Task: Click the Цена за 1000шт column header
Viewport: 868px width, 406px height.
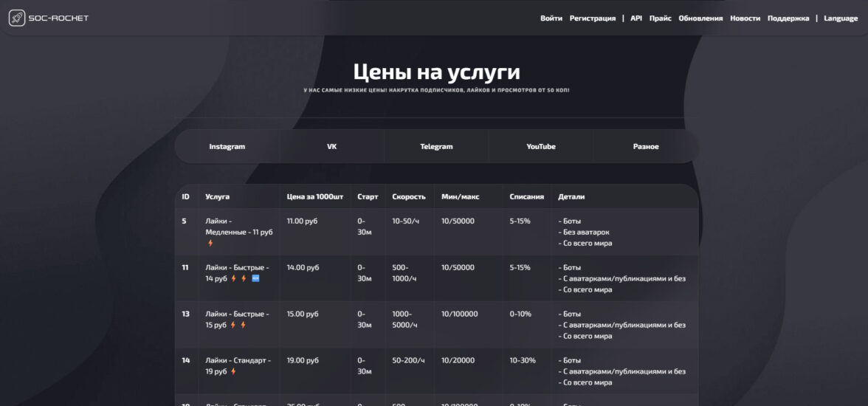Action: click(315, 196)
